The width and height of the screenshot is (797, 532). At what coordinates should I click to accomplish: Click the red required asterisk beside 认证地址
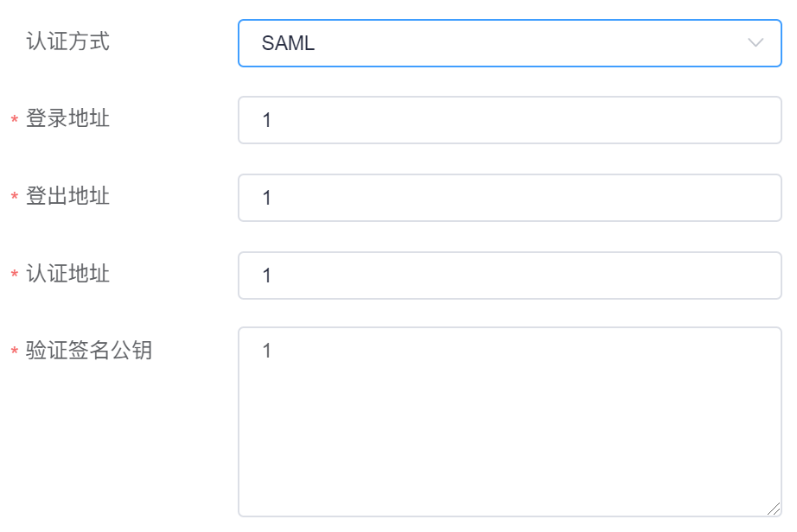pyautogui.click(x=15, y=275)
